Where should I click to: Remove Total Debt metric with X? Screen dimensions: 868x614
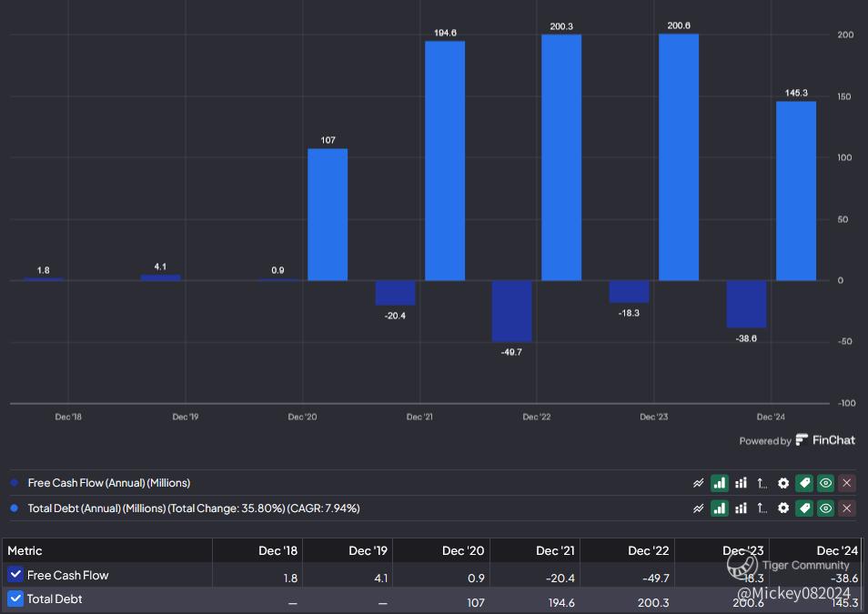846,508
